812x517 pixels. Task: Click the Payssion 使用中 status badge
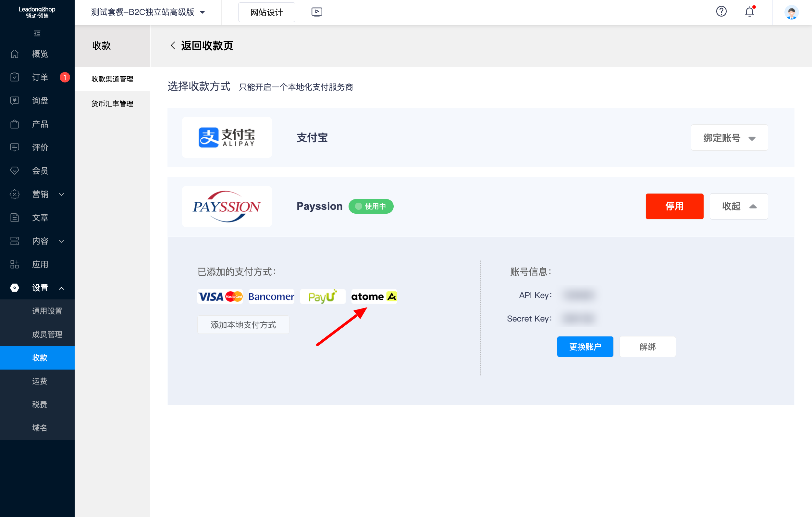(371, 206)
